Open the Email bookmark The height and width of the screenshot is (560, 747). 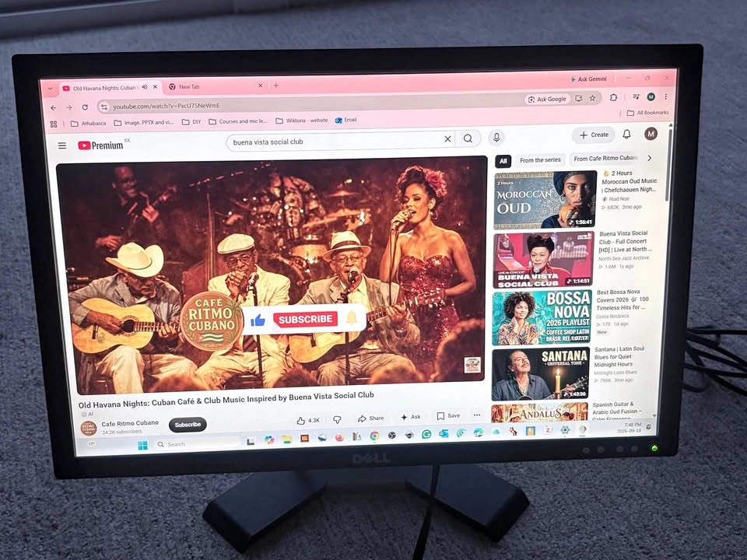[345, 120]
